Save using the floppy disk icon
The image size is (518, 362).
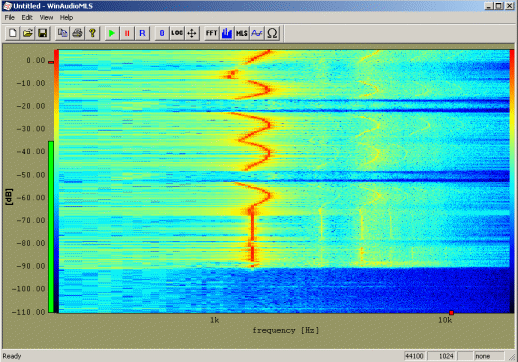point(42,33)
